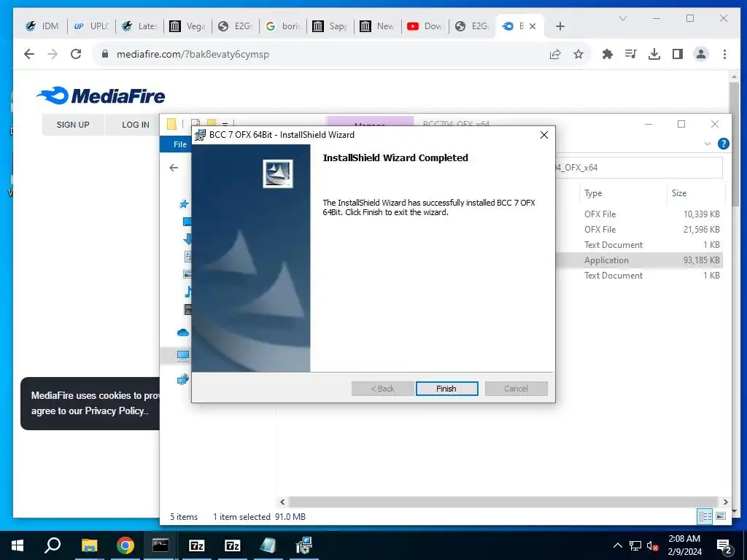The width and height of the screenshot is (747, 560).
Task: Click the SIGN UP button on MediaFire
Action: coord(73,125)
